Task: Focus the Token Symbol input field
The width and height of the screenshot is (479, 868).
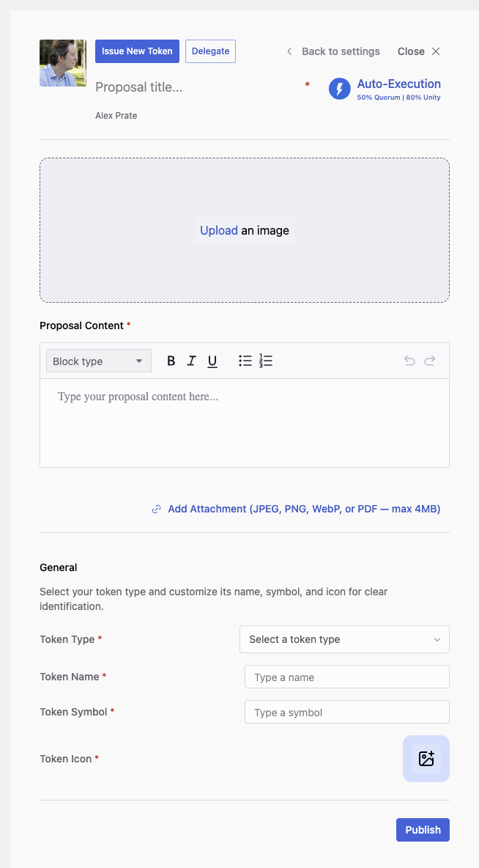Action: [x=347, y=712]
